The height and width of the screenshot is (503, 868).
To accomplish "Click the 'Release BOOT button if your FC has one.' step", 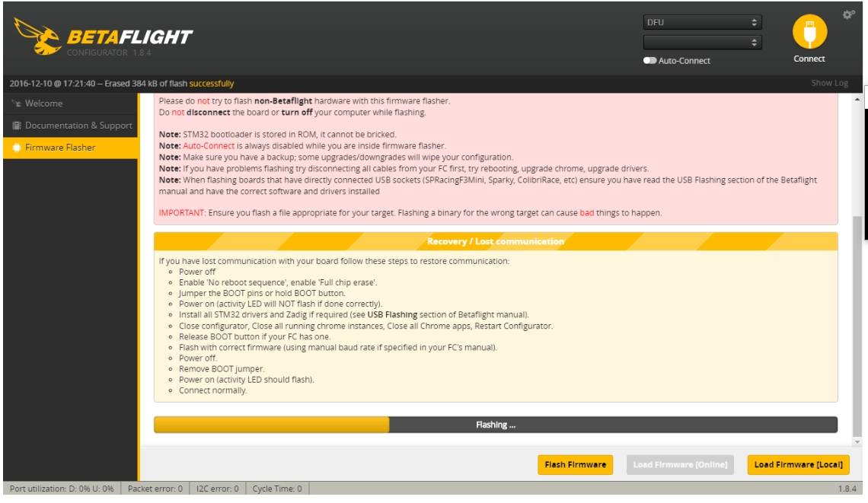I will [254, 336].
